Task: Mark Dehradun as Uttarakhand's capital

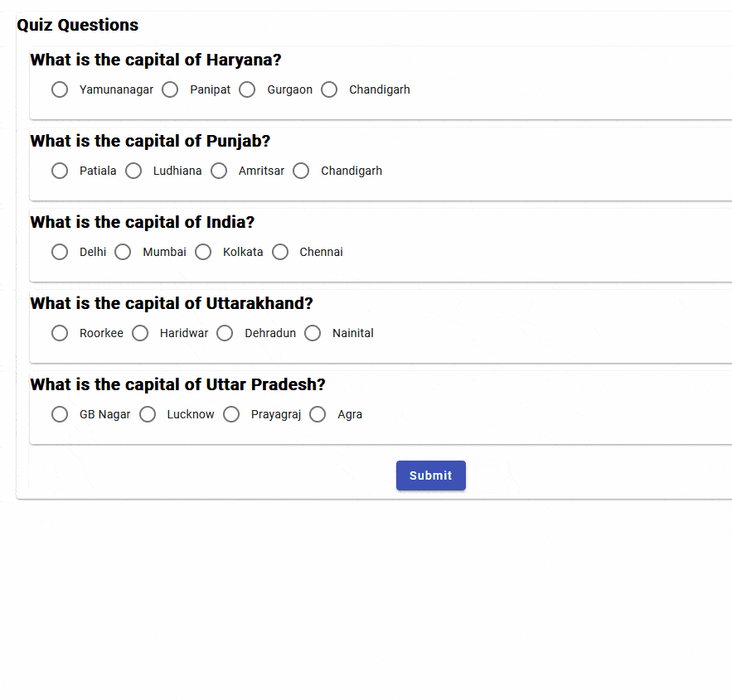Action: click(x=225, y=333)
